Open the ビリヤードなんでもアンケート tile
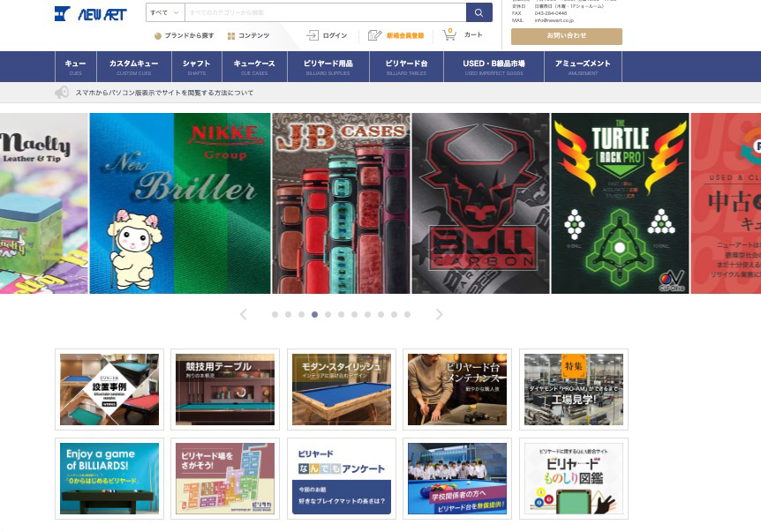 (x=342, y=479)
